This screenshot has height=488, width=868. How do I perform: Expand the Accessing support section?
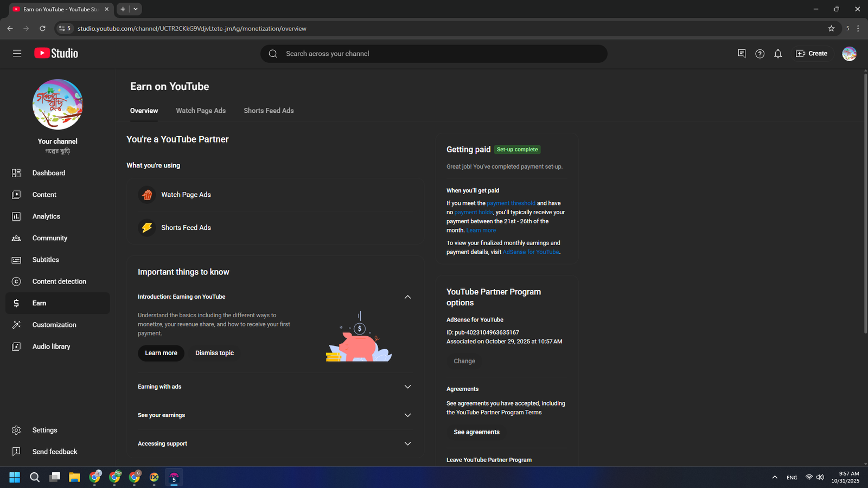coord(407,444)
